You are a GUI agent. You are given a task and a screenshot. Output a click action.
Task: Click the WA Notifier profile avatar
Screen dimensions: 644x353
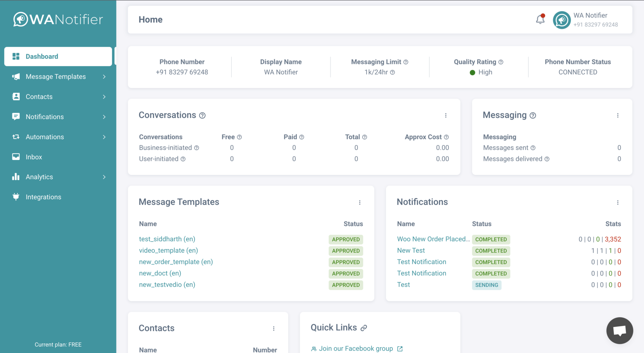pos(562,20)
